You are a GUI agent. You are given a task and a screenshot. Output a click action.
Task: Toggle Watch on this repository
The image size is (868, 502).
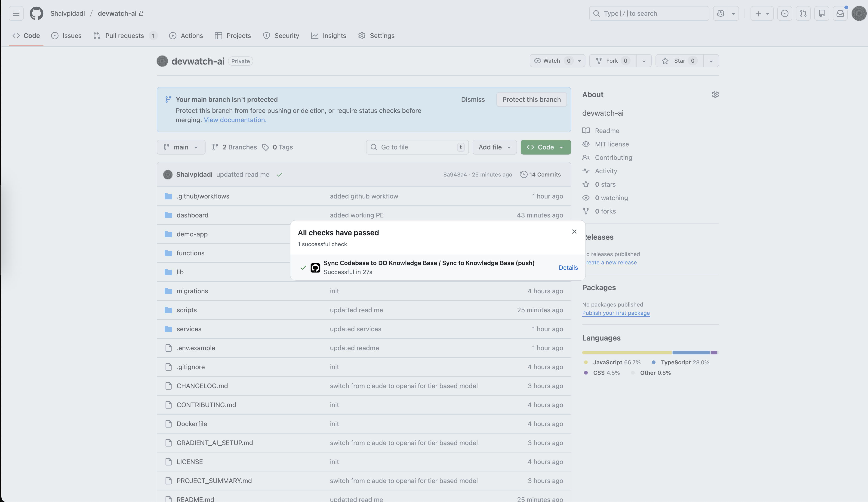[x=551, y=61]
